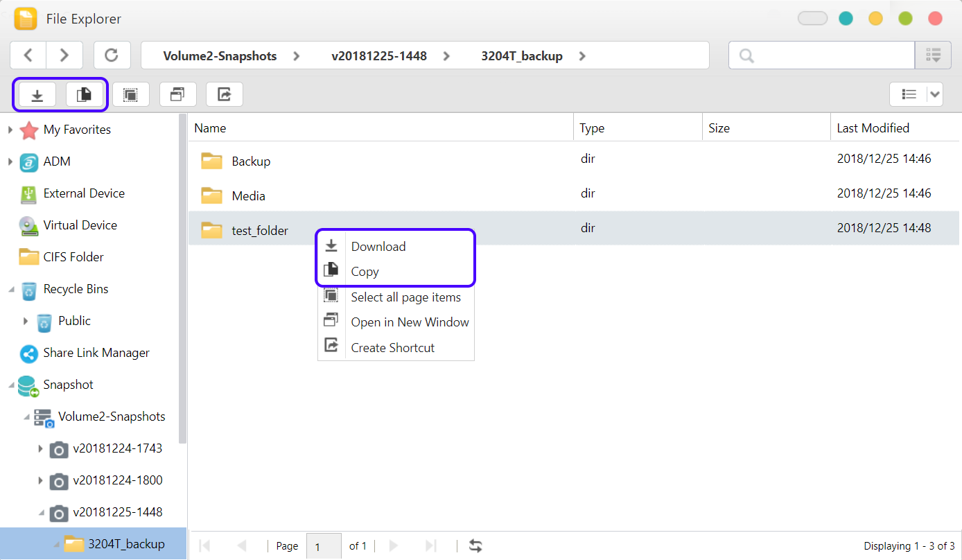This screenshot has height=560, width=962.
Task: Click the Download toolbar icon
Action: point(37,94)
